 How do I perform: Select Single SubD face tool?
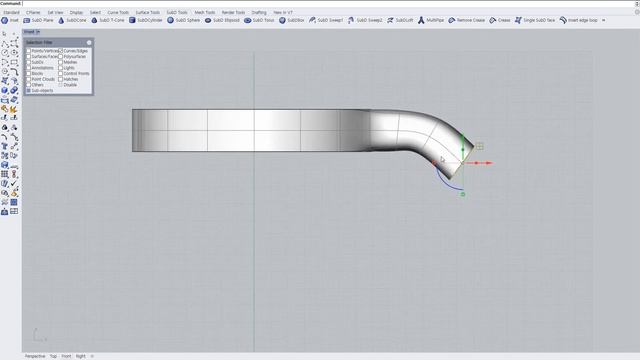pos(535,20)
